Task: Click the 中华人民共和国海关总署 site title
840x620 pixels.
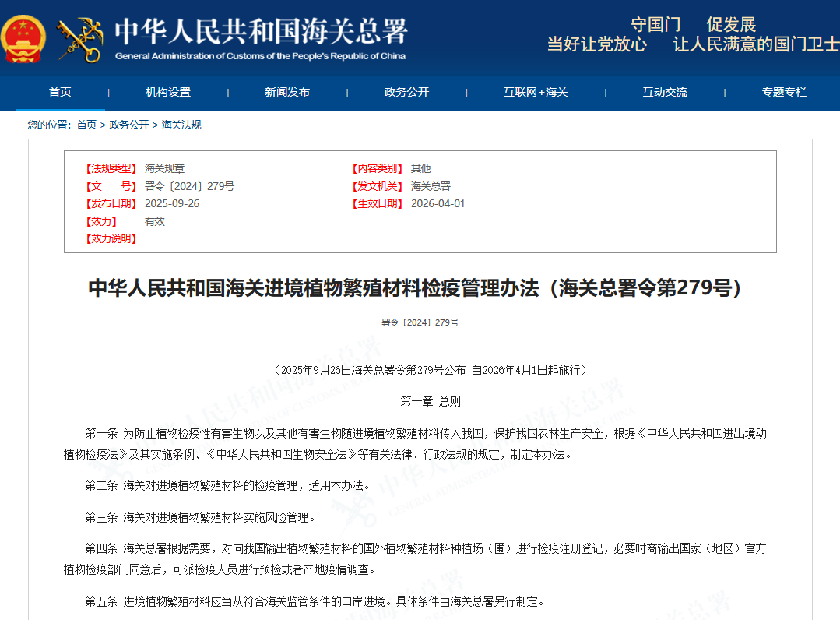Action: tap(261, 33)
